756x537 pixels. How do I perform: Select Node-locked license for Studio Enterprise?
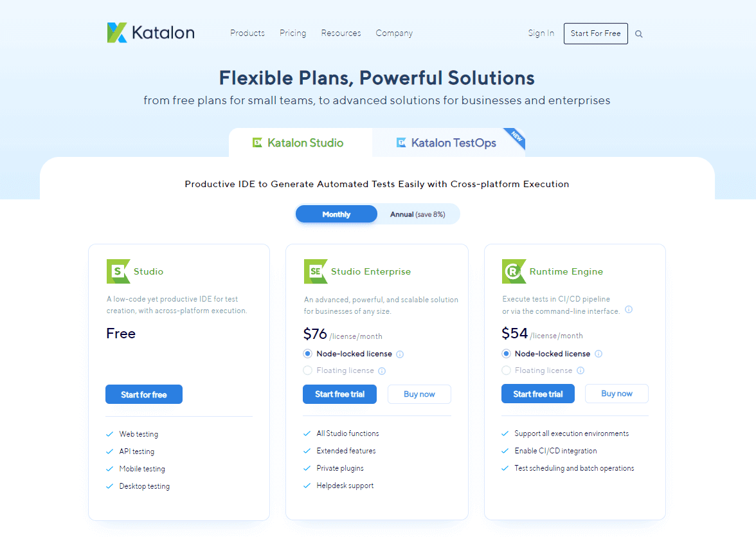(308, 354)
